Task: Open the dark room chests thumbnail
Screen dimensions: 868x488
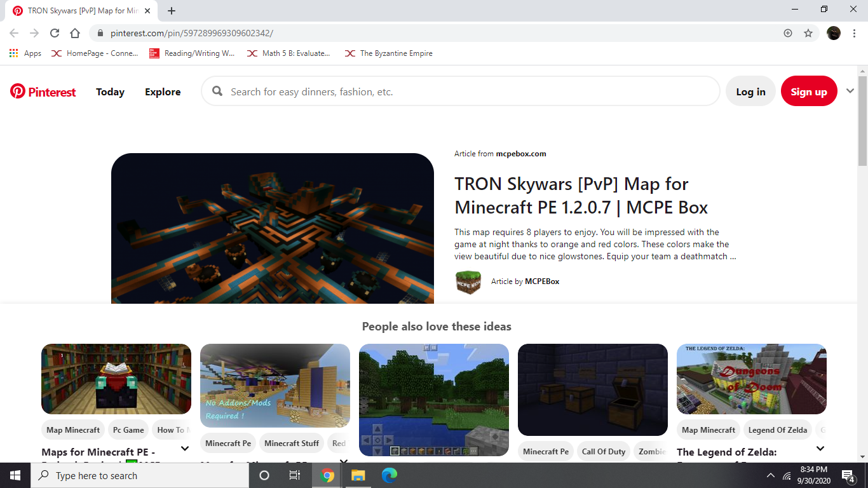Action: 593,390
